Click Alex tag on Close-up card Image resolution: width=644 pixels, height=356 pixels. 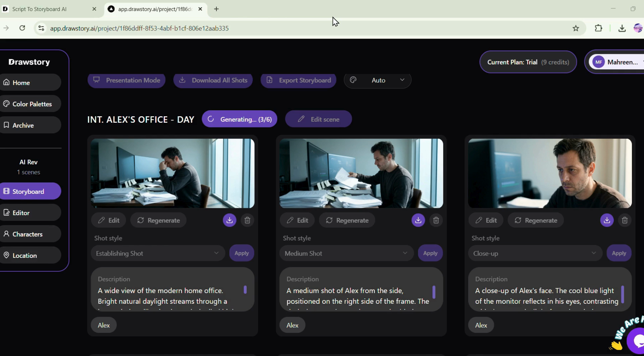pyautogui.click(x=481, y=325)
